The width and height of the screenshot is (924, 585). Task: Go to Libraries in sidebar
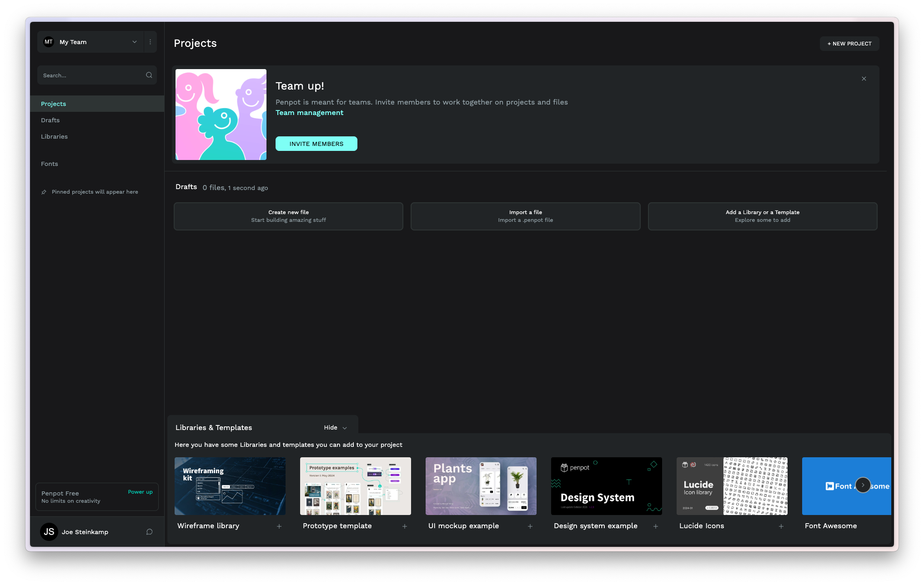tap(54, 136)
